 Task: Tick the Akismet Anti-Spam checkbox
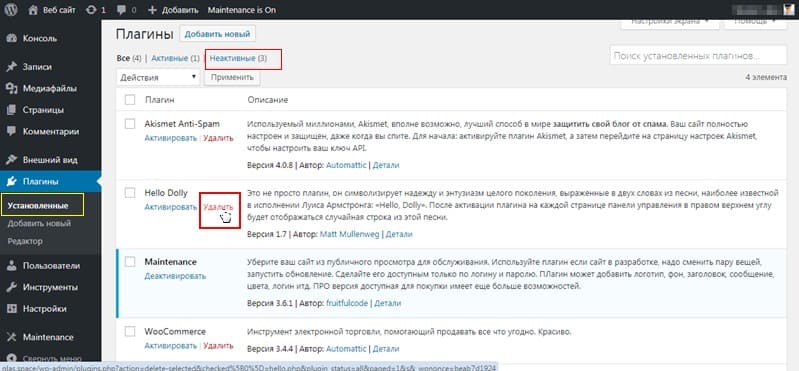[x=130, y=124]
